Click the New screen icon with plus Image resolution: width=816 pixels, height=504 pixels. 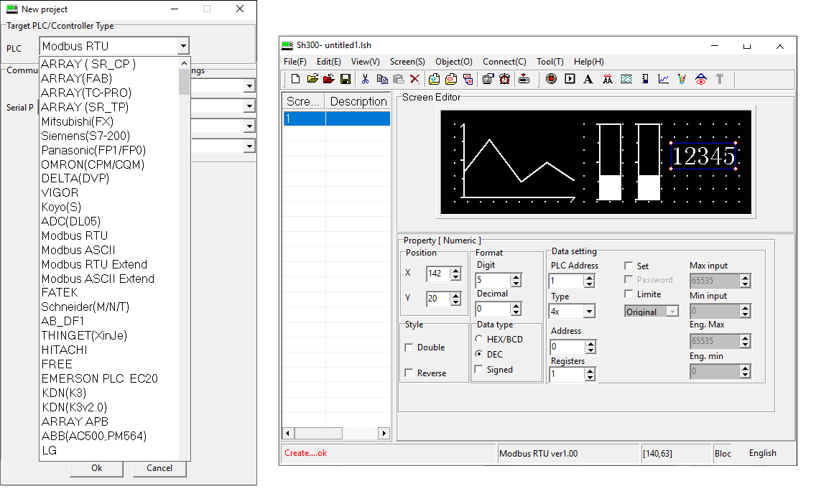pos(434,79)
